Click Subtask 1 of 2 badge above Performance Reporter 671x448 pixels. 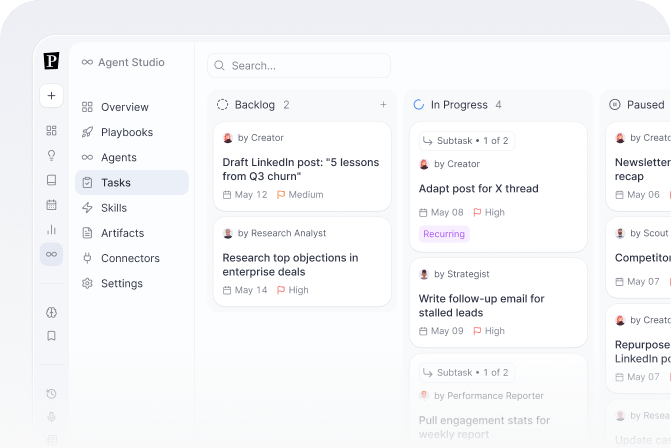pyautogui.click(x=466, y=373)
